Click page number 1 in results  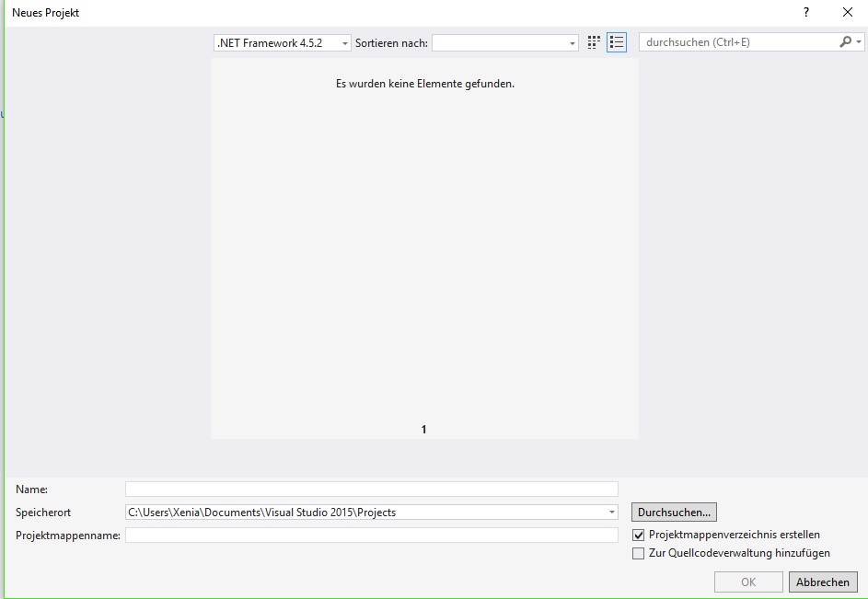click(424, 430)
